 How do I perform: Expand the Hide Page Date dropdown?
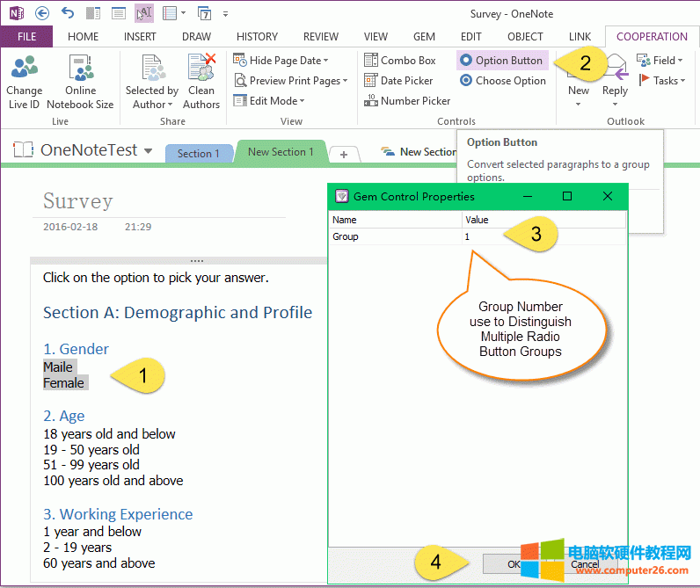(x=325, y=61)
